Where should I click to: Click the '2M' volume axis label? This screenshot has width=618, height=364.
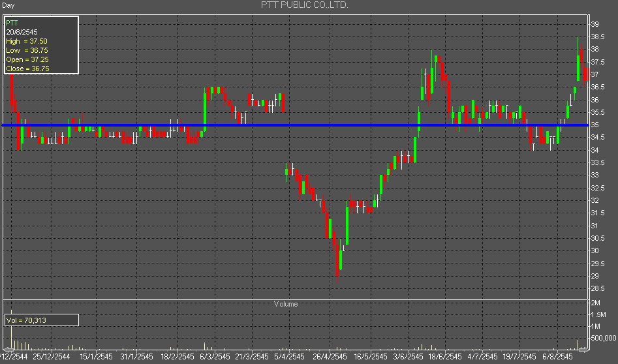click(596, 303)
